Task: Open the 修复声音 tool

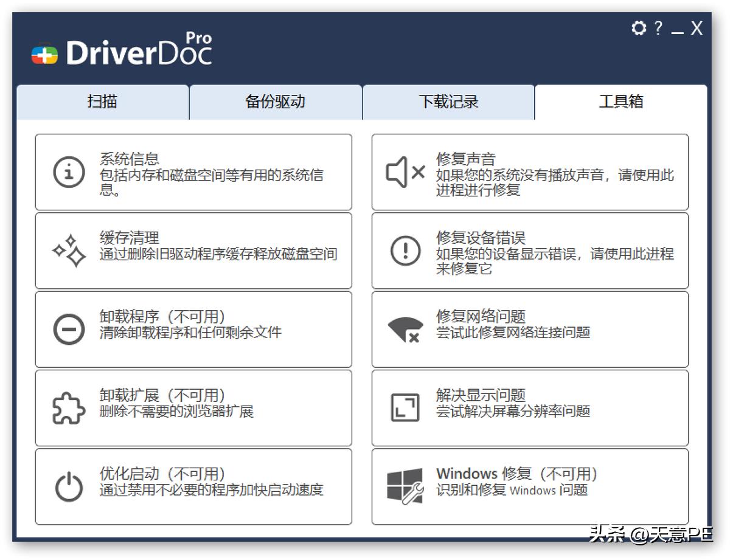Action: (530, 172)
